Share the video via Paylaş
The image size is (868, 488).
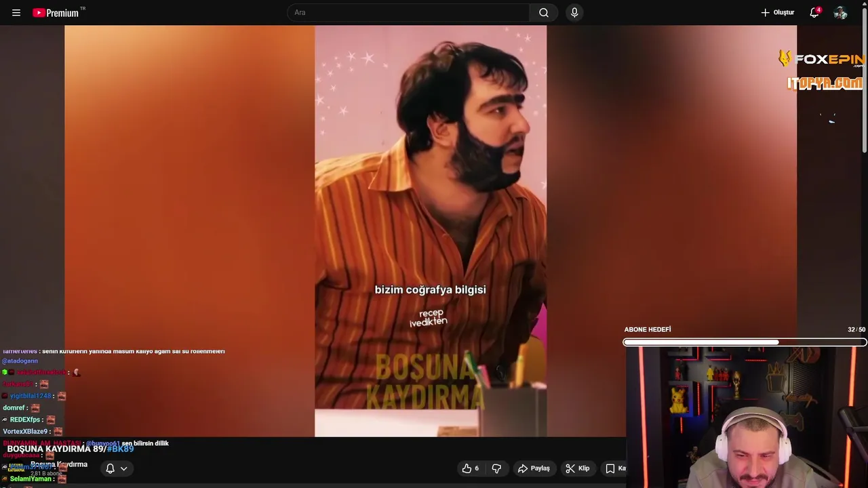coord(534,468)
